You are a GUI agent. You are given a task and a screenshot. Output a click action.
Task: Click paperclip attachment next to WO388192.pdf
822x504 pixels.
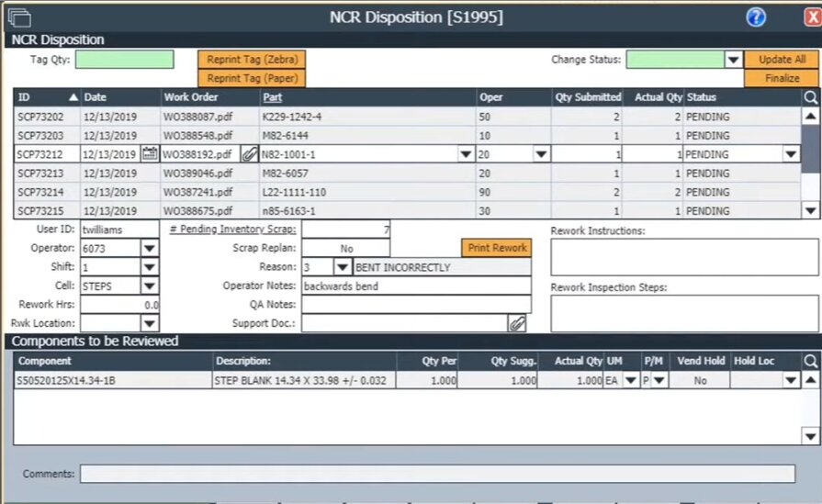[250, 154]
